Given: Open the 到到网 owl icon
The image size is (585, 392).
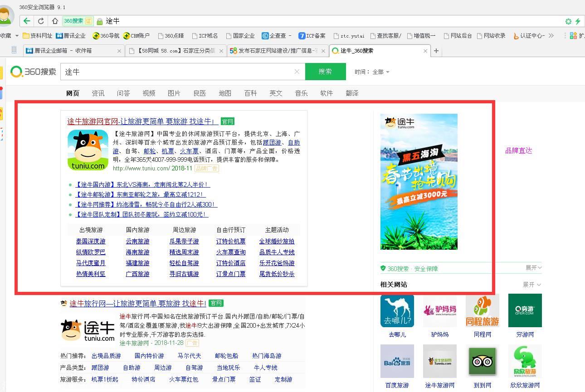Looking at the screenshot, I should pyautogui.click(x=483, y=361).
